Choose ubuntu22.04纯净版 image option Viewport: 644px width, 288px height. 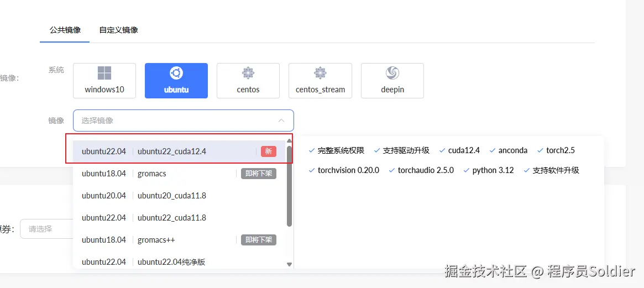tap(179, 261)
